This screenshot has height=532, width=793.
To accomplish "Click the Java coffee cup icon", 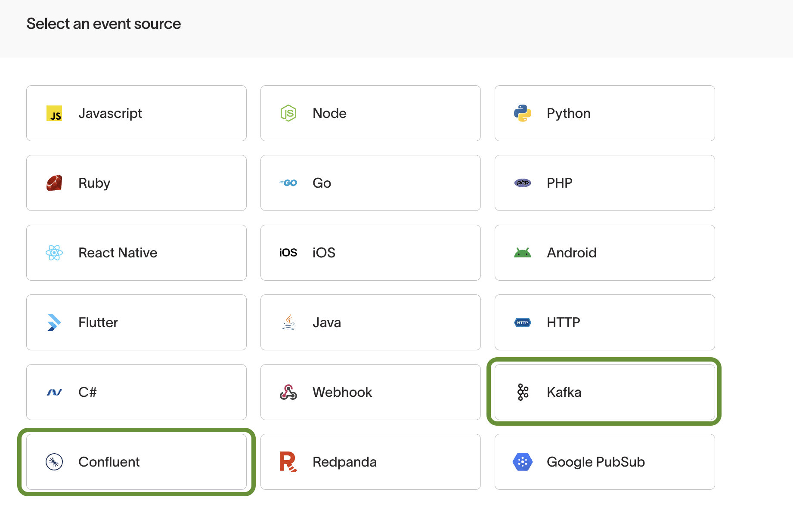I will click(x=288, y=322).
